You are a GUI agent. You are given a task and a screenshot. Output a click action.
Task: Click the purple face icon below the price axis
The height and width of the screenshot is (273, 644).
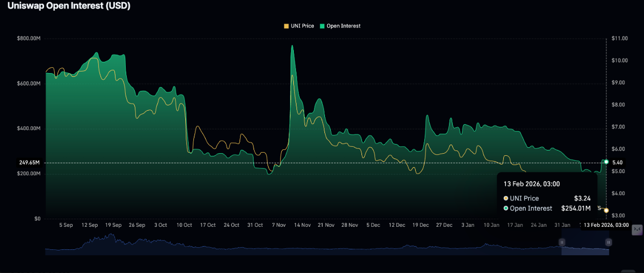click(637, 230)
